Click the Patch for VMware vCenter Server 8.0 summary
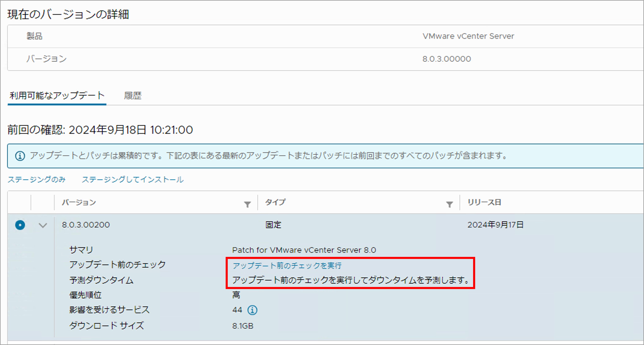This screenshot has height=345, width=644. 304,250
